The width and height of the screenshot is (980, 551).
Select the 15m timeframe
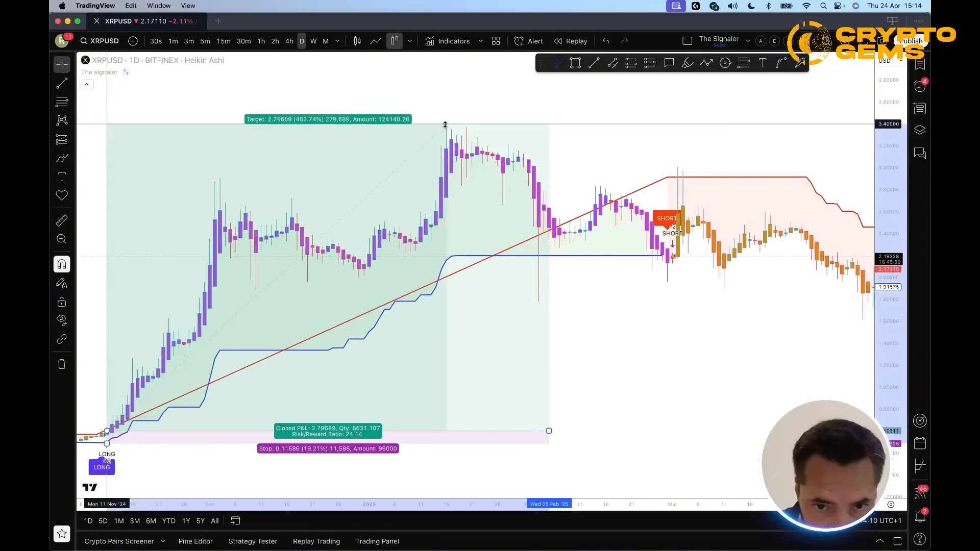coord(223,41)
